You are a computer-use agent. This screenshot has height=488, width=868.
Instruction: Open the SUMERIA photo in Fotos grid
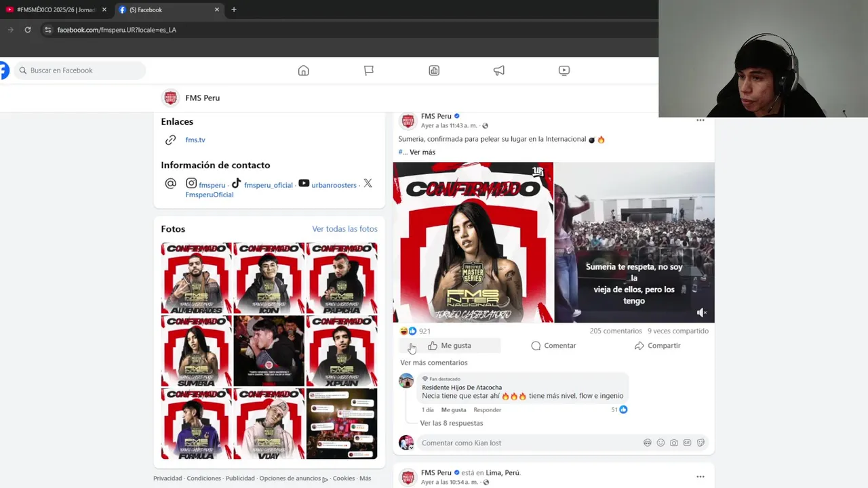[x=196, y=350]
